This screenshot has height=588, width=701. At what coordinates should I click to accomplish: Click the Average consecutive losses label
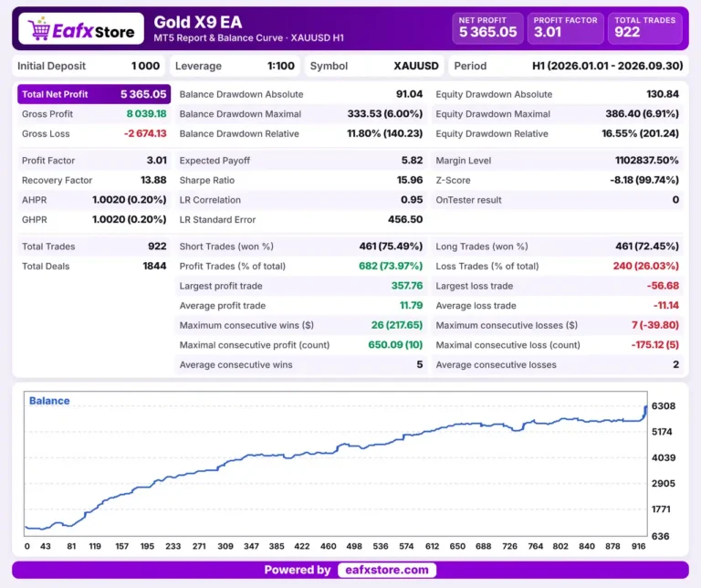[496, 365]
